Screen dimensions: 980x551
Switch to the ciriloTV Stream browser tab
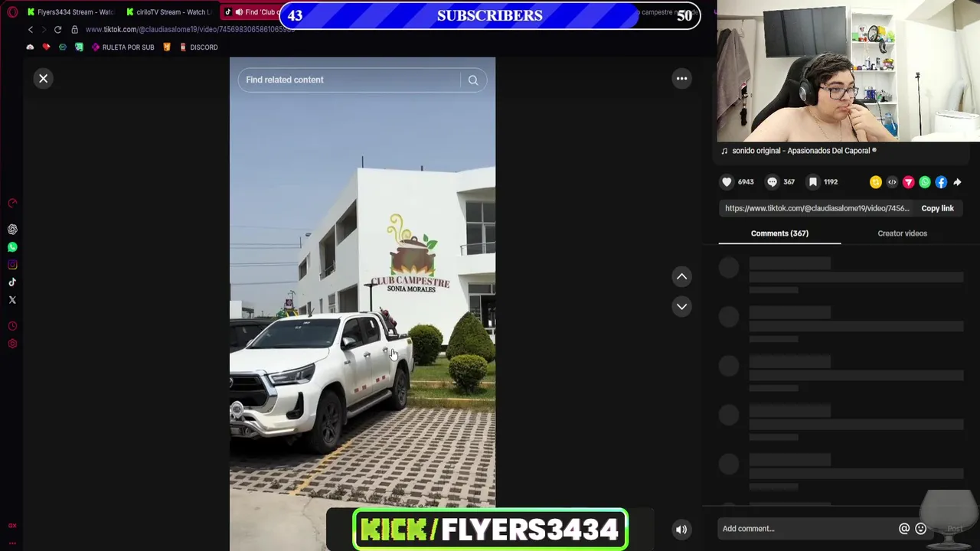170,12
